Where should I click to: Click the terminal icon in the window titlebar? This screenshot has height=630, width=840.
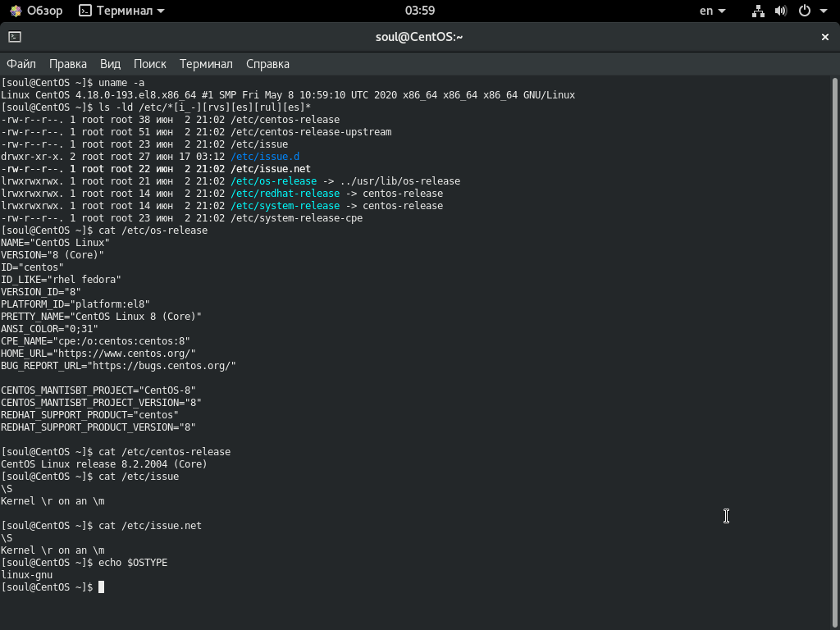coord(15,36)
